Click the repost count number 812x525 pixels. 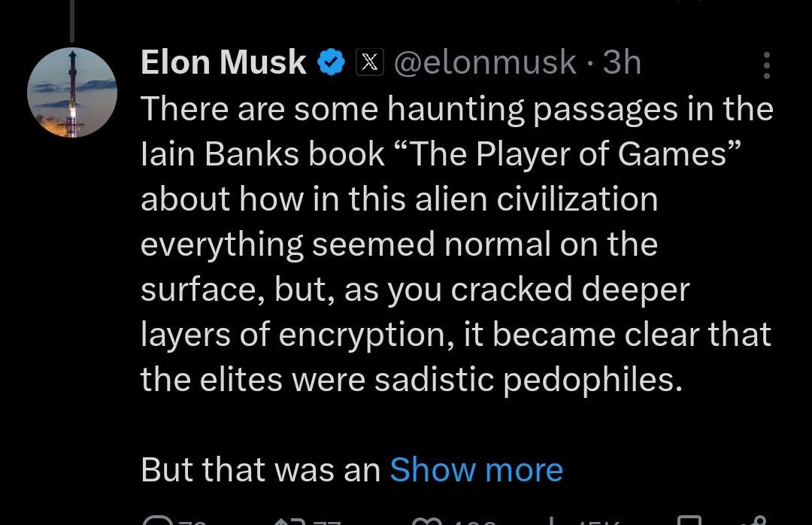pyautogui.click(x=327, y=521)
